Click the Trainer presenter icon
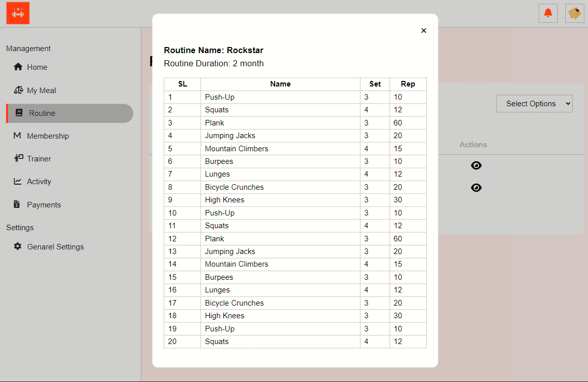Image resolution: width=588 pixels, height=382 pixels. [x=18, y=158]
